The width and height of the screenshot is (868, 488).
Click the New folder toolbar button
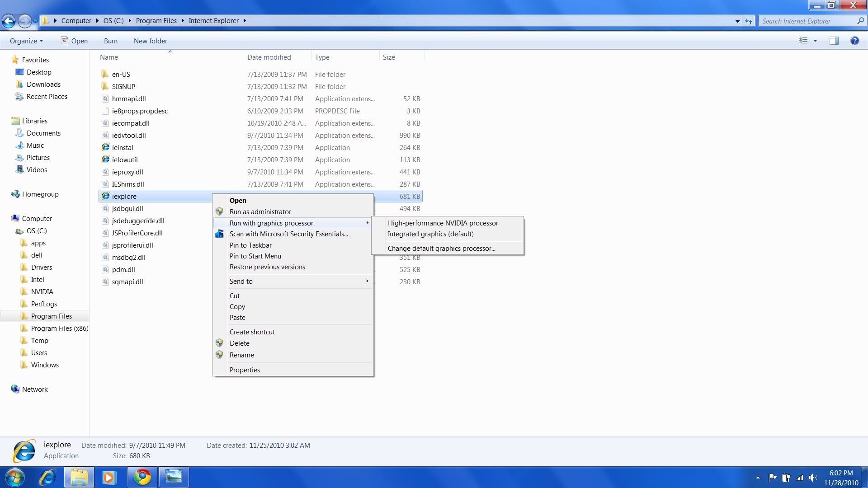150,41
